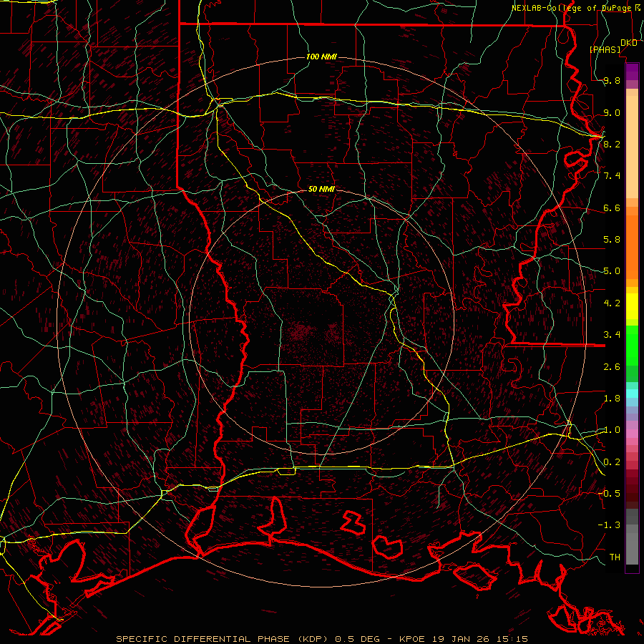Click the 6.6 scale value

[x=612, y=208]
